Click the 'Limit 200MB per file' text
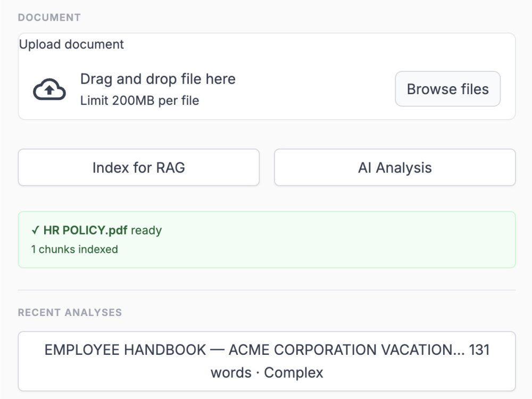This screenshot has height=399, width=532. 139,101
